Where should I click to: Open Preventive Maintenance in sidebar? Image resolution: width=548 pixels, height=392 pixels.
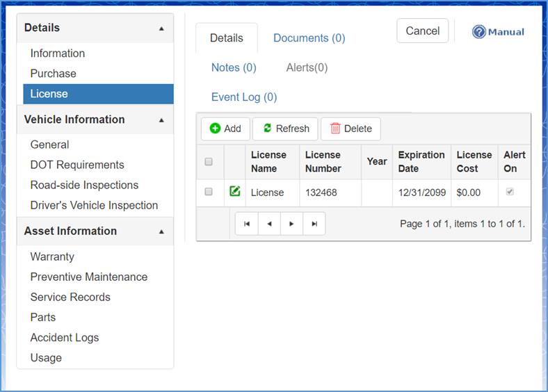coord(89,277)
